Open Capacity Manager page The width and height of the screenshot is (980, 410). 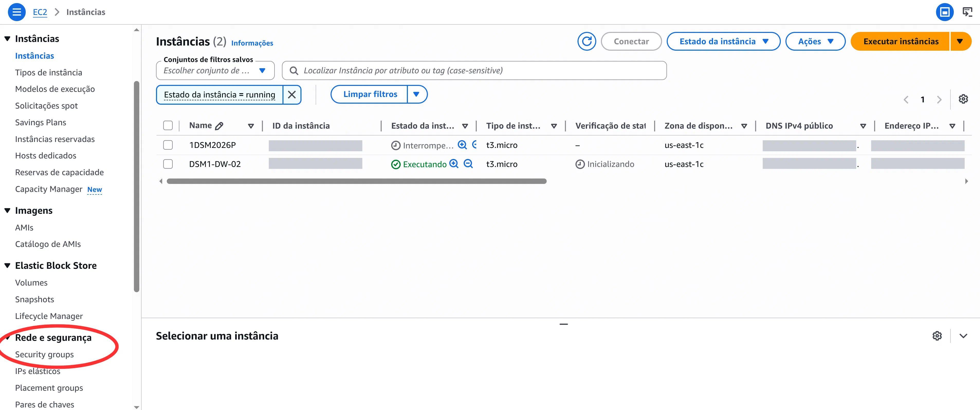tap(49, 189)
